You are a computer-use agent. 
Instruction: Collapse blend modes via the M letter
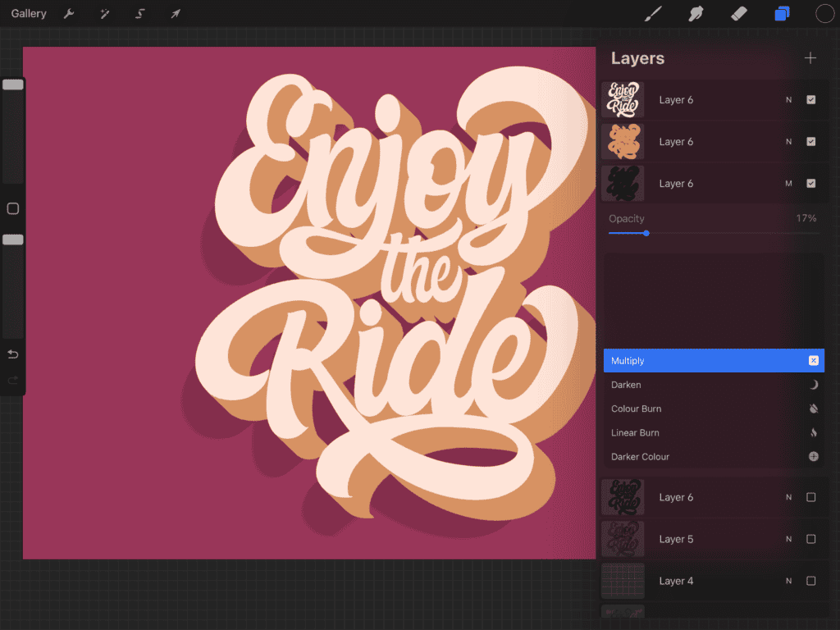[x=788, y=184]
